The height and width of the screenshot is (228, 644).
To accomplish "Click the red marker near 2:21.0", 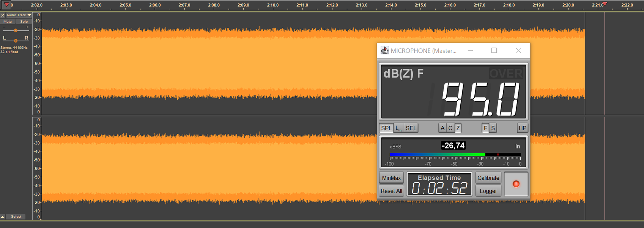I will point(605,4).
